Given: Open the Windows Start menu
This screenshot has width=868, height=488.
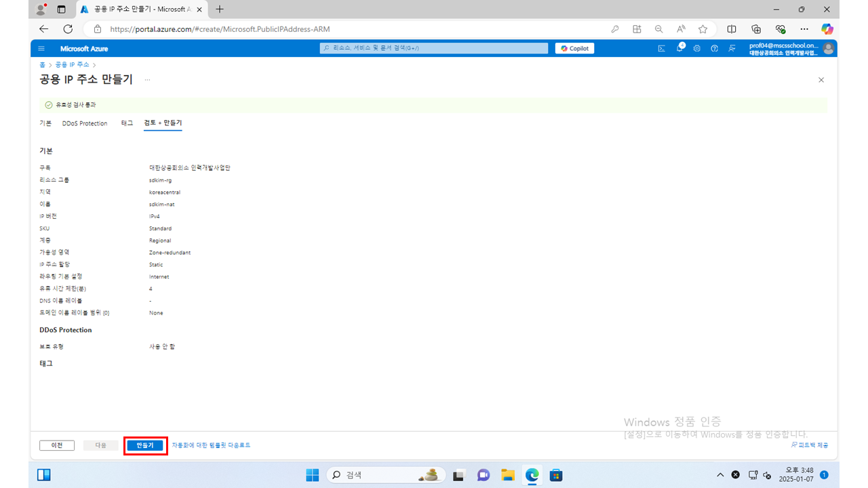Looking at the screenshot, I should 312,474.
